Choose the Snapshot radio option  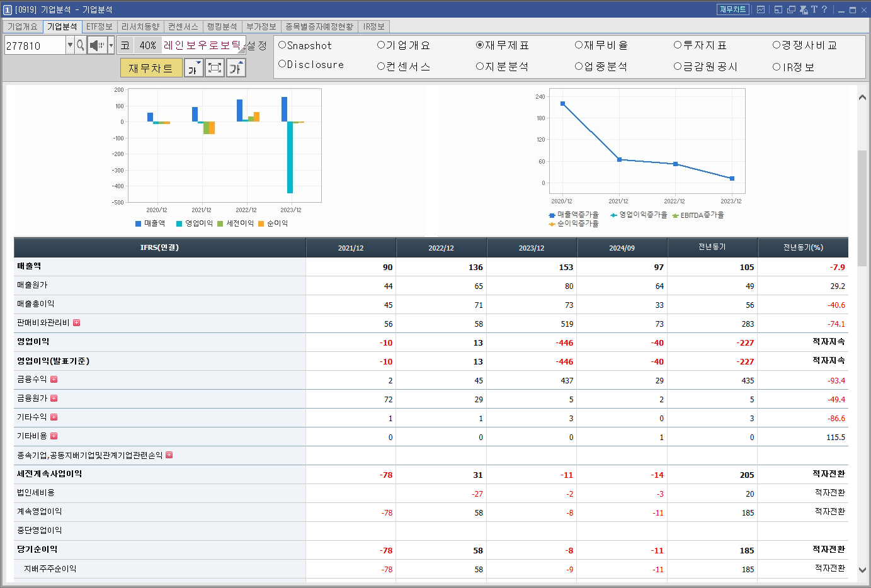[282, 45]
